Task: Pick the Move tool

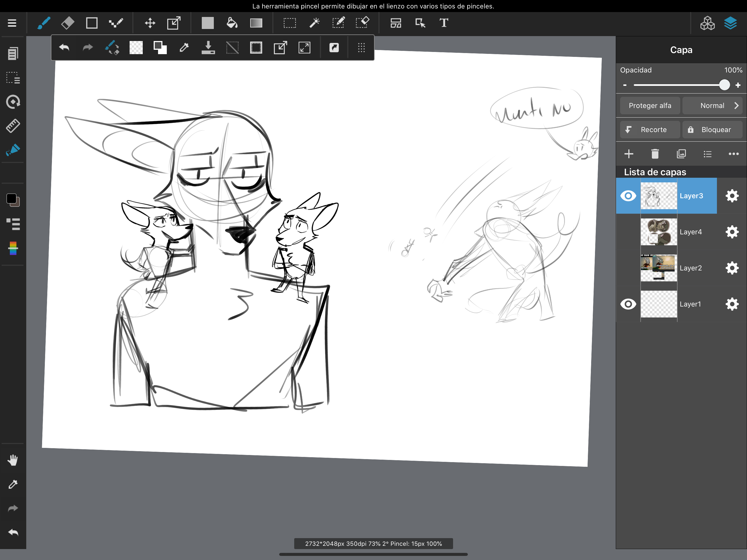Action: pyautogui.click(x=150, y=23)
